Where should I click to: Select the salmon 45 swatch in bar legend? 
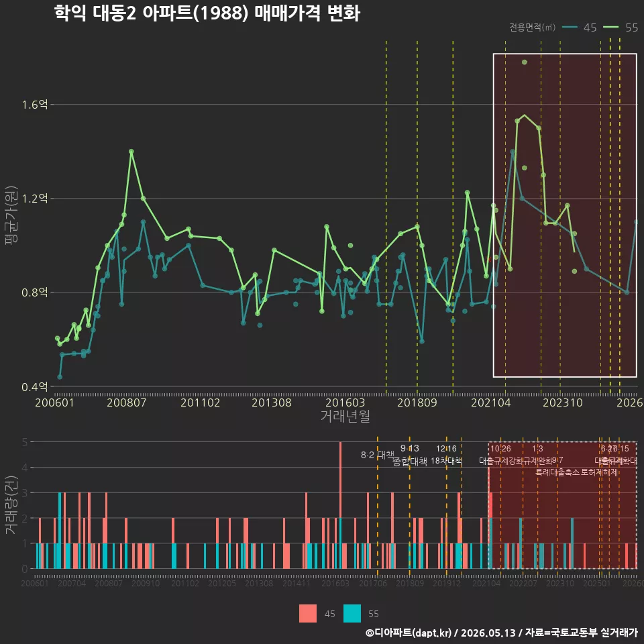coord(308,614)
